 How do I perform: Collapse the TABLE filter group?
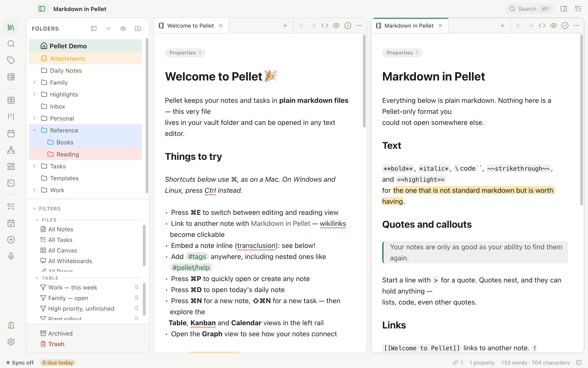pyautogui.click(x=37, y=278)
